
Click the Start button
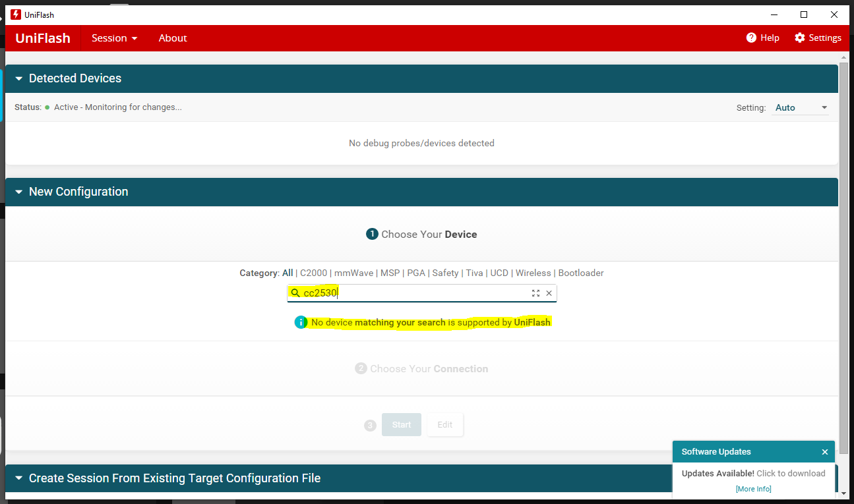click(402, 425)
